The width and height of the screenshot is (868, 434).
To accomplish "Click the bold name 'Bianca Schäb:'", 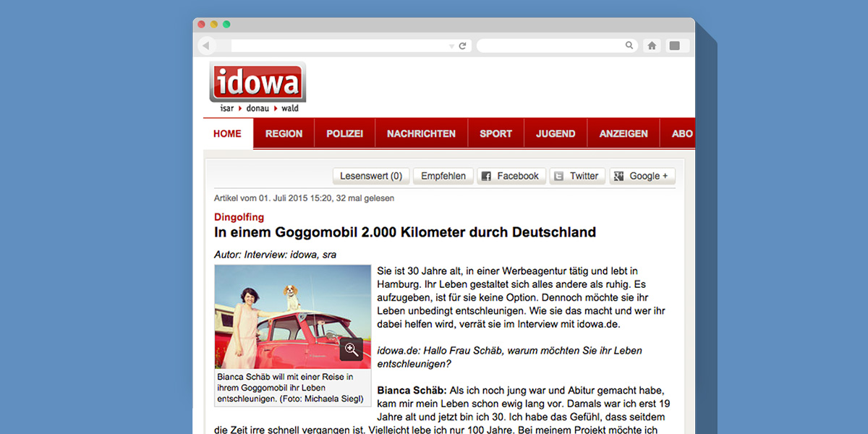I will tap(412, 391).
